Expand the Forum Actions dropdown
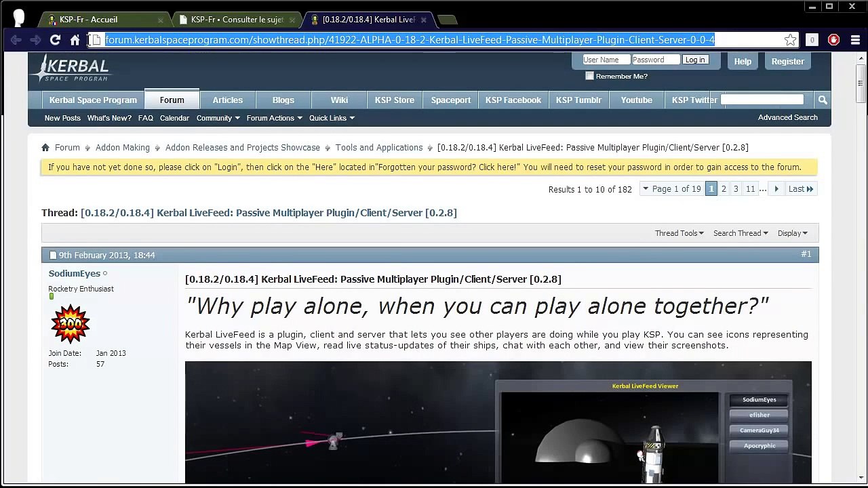The width and height of the screenshot is (868, 488). pos(275,118)
